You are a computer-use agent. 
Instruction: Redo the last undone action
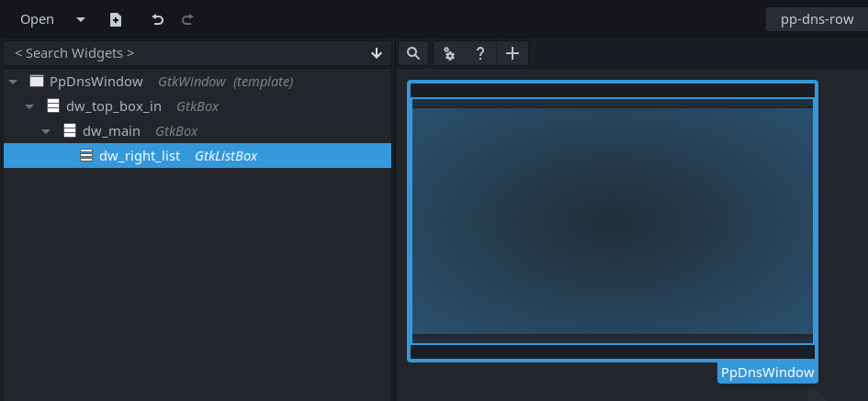[x=187, y=20]
